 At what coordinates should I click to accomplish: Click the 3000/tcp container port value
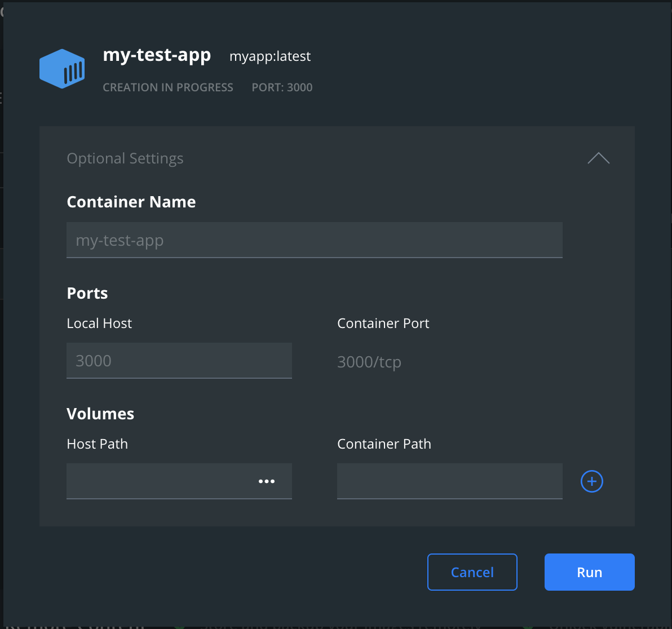tap(369, 362)
